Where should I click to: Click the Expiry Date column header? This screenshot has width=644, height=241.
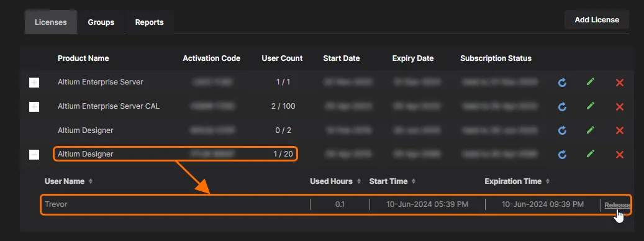(413, 58)
